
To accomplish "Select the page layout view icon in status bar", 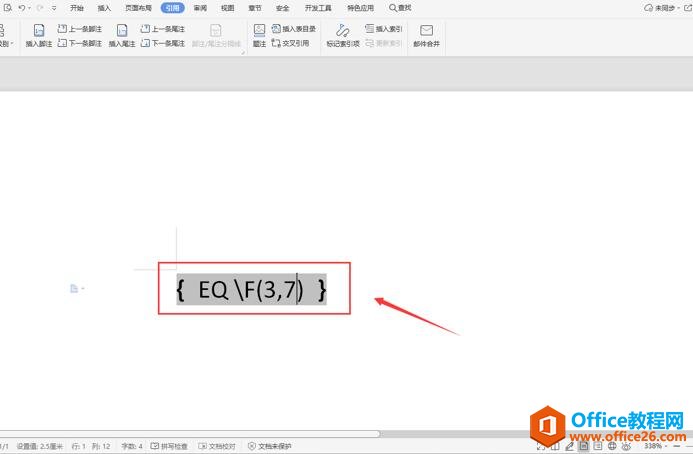I will 584,446.
